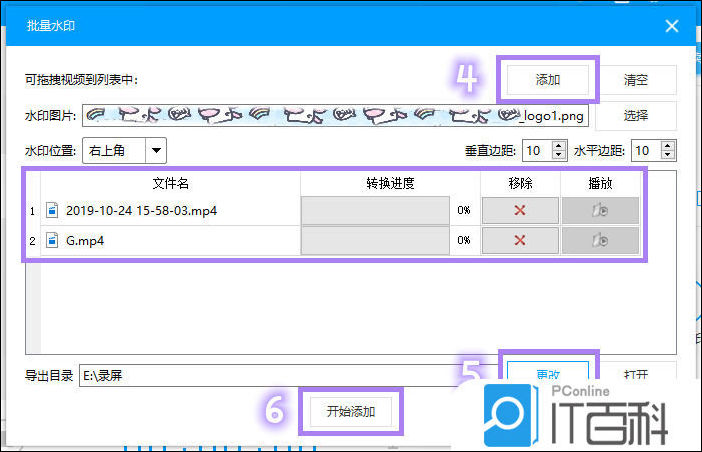Click the 清空 button to clear list
The width and height of the screenshot is (702, 452).
(636, 80)
